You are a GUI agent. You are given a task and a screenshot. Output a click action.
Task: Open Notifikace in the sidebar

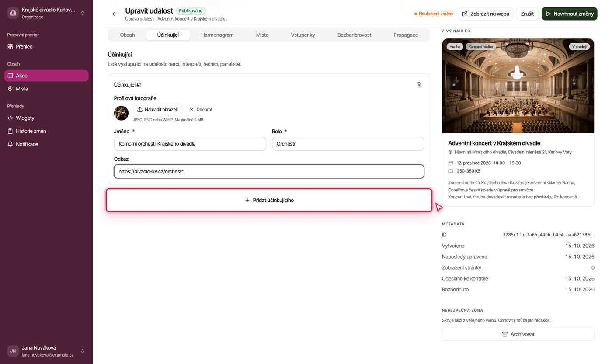pyautogui.click(x=46, y=144)
